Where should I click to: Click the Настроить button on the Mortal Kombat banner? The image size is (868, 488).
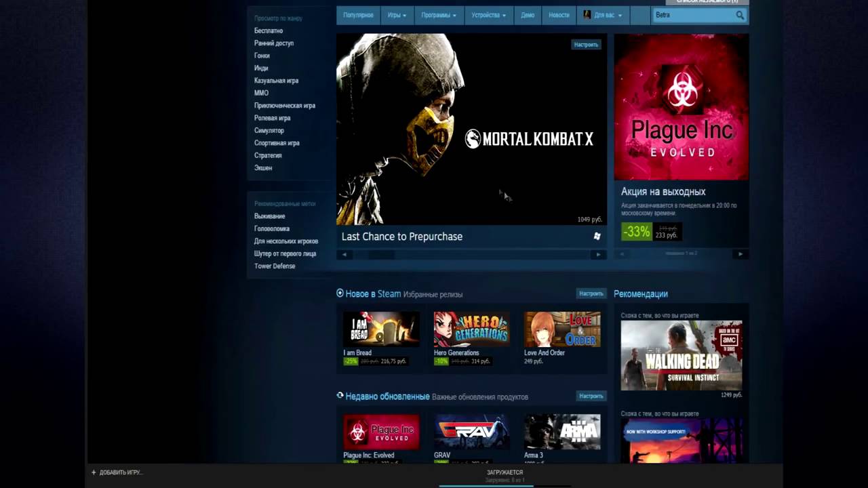click(586, 45)
